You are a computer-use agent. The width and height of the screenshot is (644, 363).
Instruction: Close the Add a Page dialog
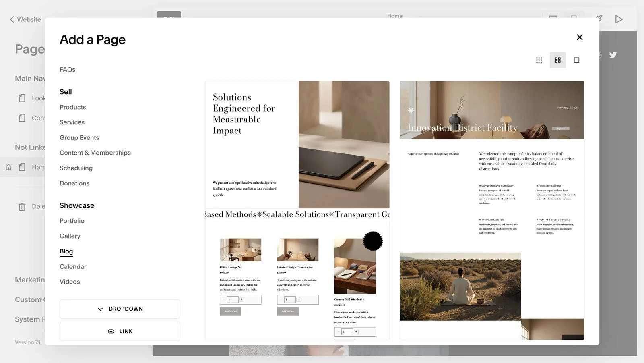click(580, 37)
